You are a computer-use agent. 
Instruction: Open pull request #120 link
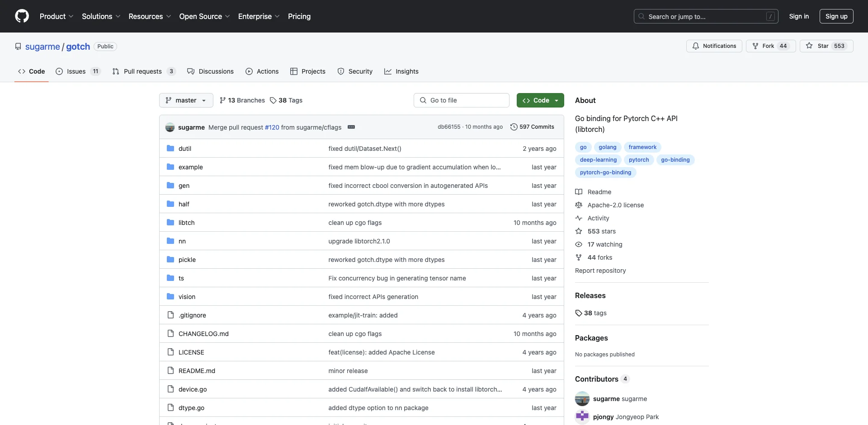point(272,127)
